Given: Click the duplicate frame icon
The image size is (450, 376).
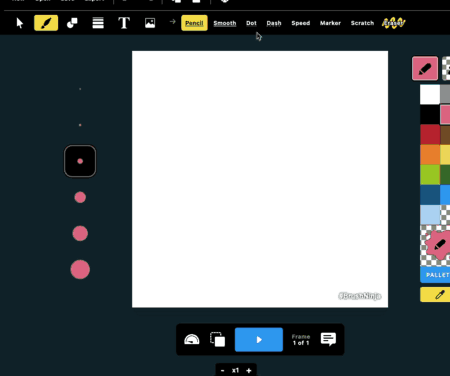Looking at the screenshot, I should coord(218,340).
